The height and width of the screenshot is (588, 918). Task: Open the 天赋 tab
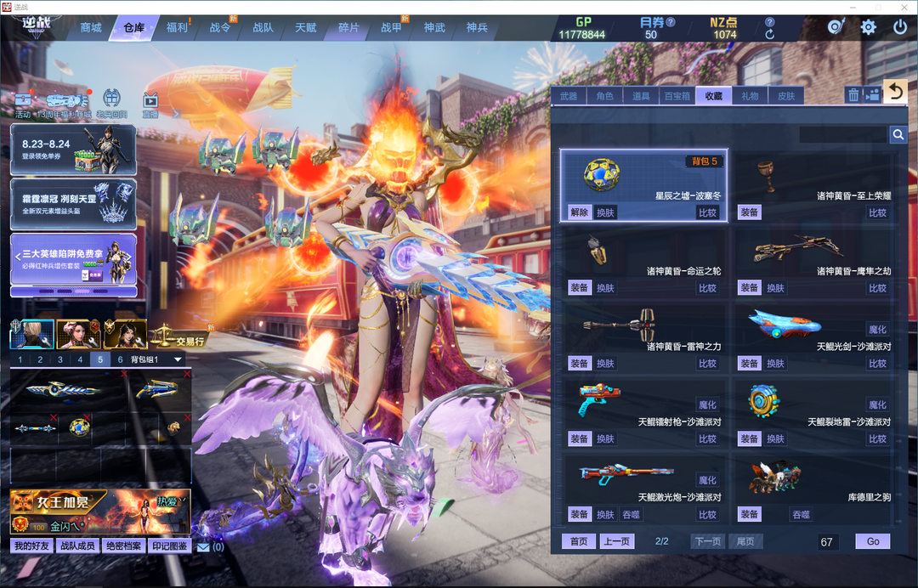pos(306,27)
